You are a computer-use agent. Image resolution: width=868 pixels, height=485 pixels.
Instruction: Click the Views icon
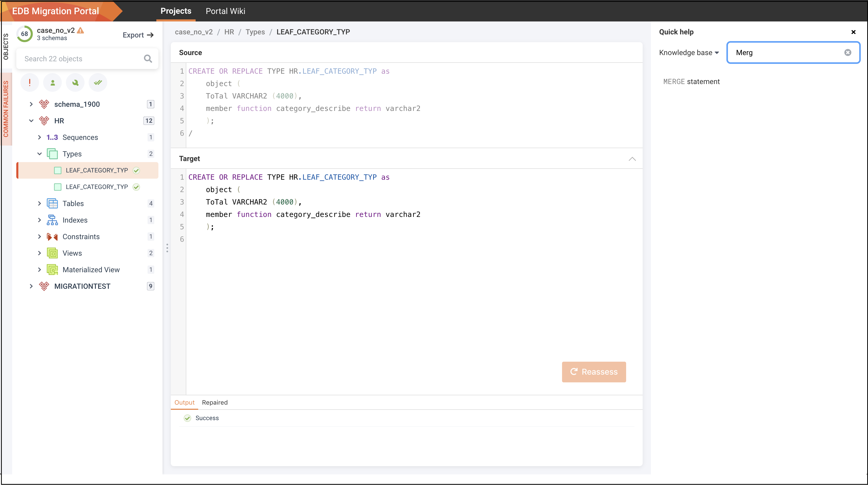tap(52, 253)
